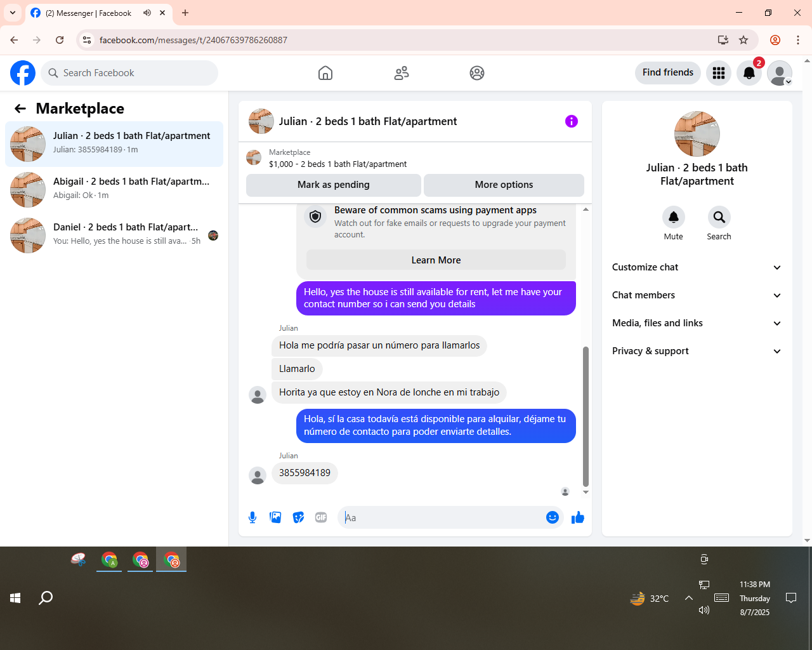Click the chat scroll up arrow
This screenshot has width=812, height=650.
coord(586,209)
